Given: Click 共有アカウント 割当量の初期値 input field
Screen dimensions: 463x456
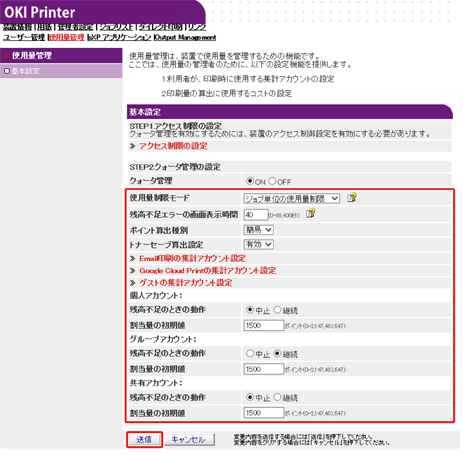Looking at the screenshot, I should coord(264,413).
